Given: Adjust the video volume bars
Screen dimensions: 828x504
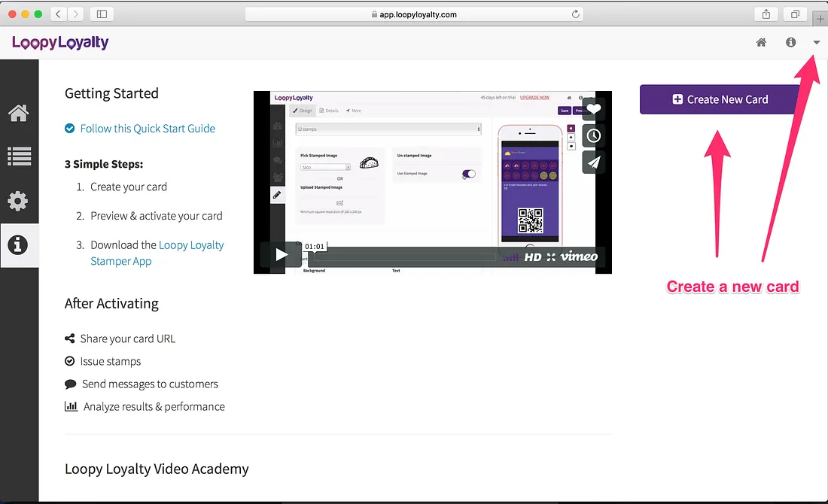Looking at the screenshot, I should click(x=510, y=257).
